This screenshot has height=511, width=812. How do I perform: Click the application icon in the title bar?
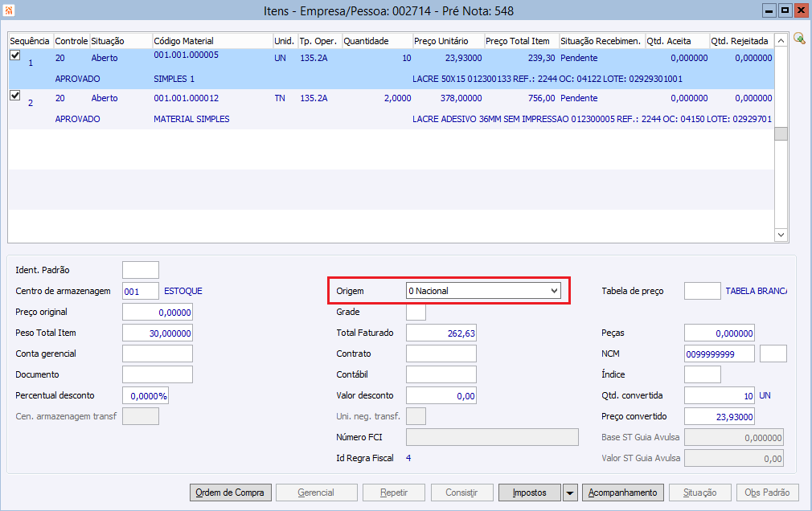coord(9,10)
